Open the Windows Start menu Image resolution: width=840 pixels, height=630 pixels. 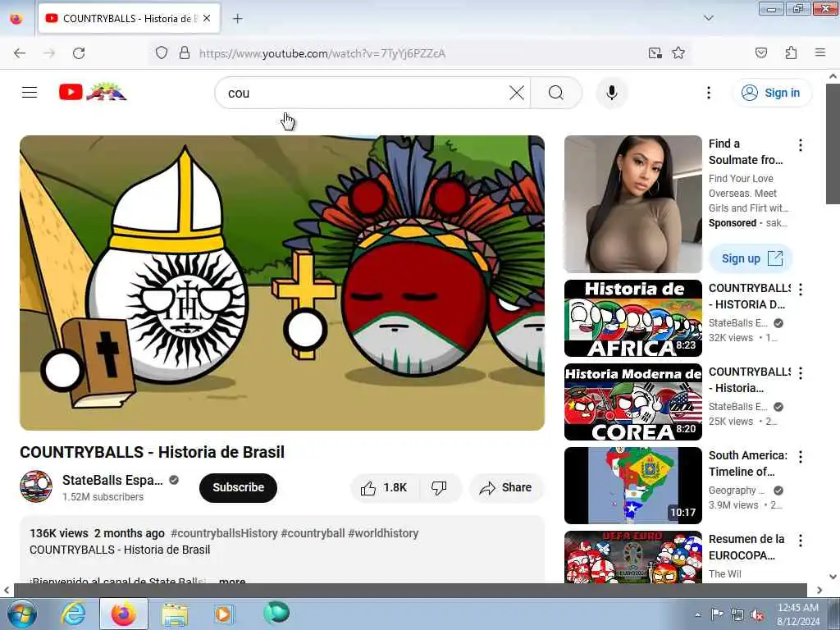point(21,614)
